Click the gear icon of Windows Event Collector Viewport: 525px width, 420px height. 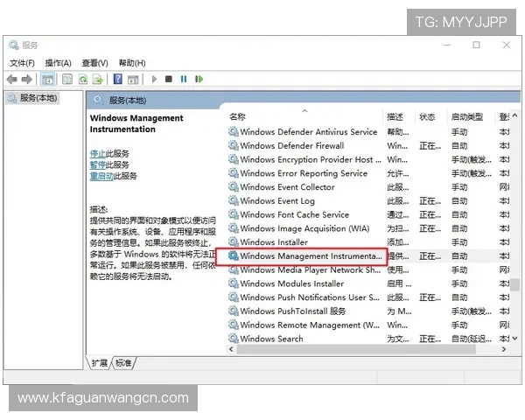(234, 186)
